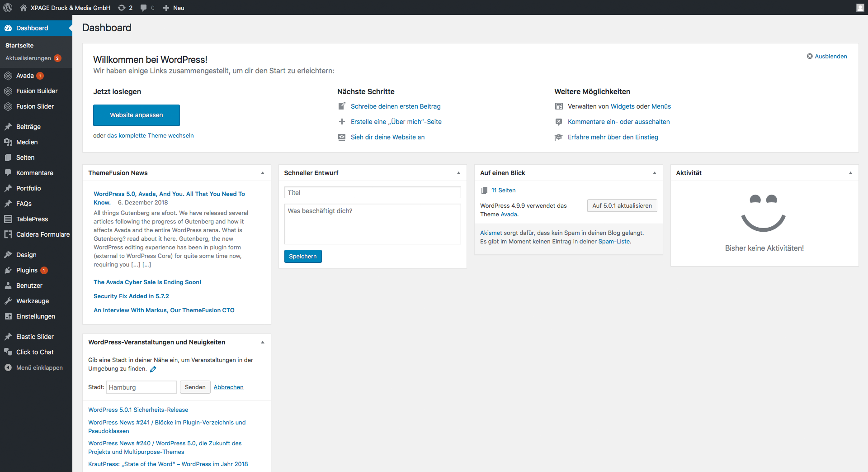Collapse the sidebar with Menü einklappen
Screen dimensions: 868x472
pos(39,367)
